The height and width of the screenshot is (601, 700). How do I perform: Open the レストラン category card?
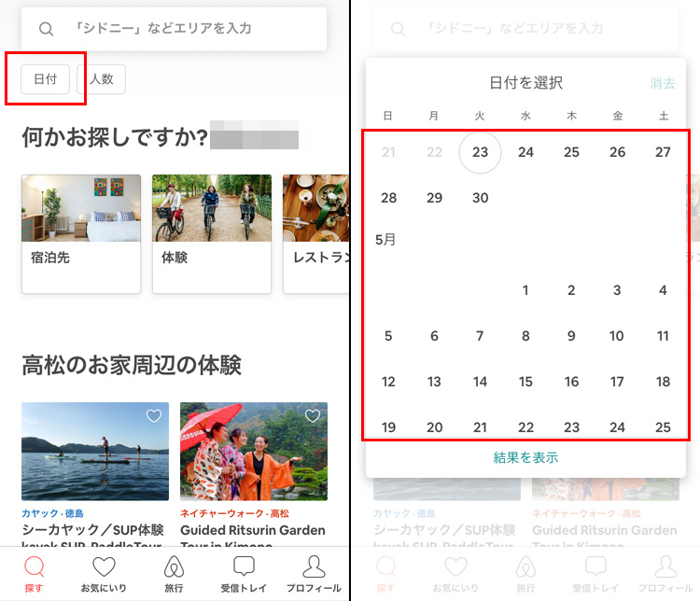[316, 234]
